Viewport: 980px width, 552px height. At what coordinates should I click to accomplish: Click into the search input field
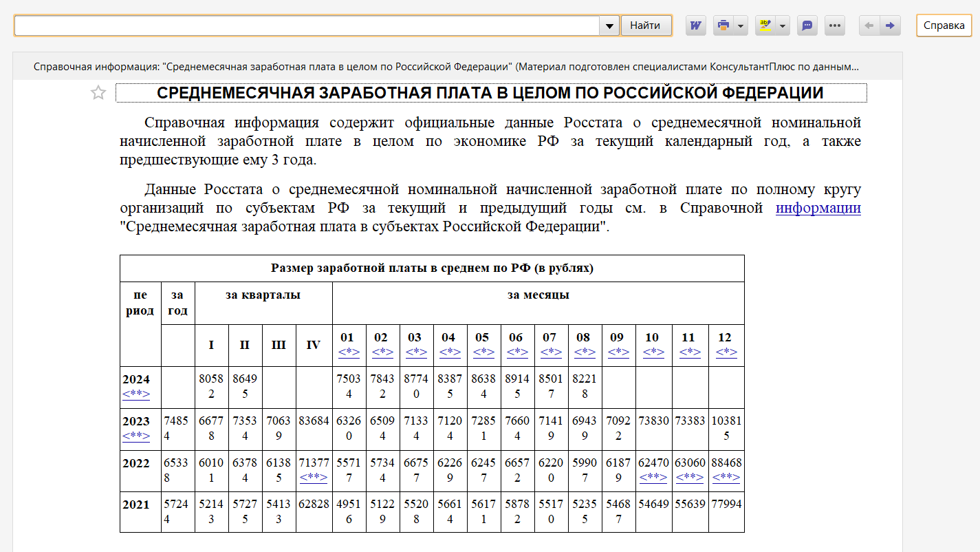(306, 25)
